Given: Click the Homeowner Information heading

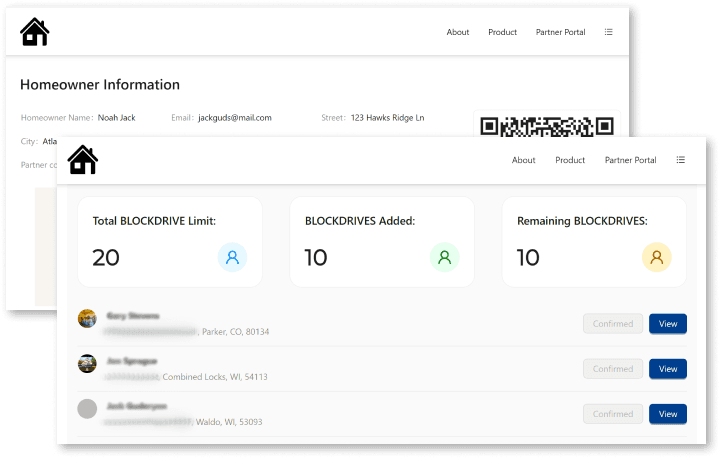Looking at the screenshot, I should tap(100, 85).
